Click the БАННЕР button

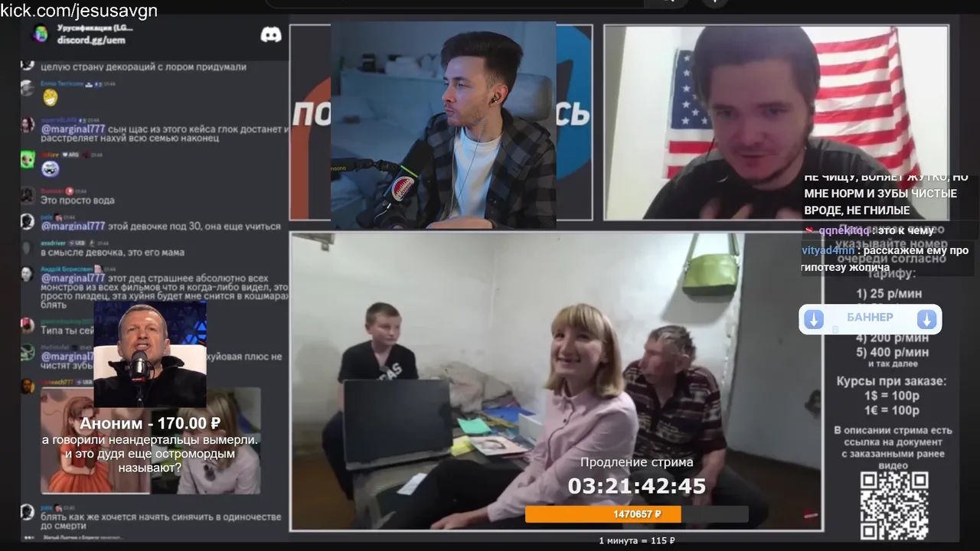pos(870,319)
